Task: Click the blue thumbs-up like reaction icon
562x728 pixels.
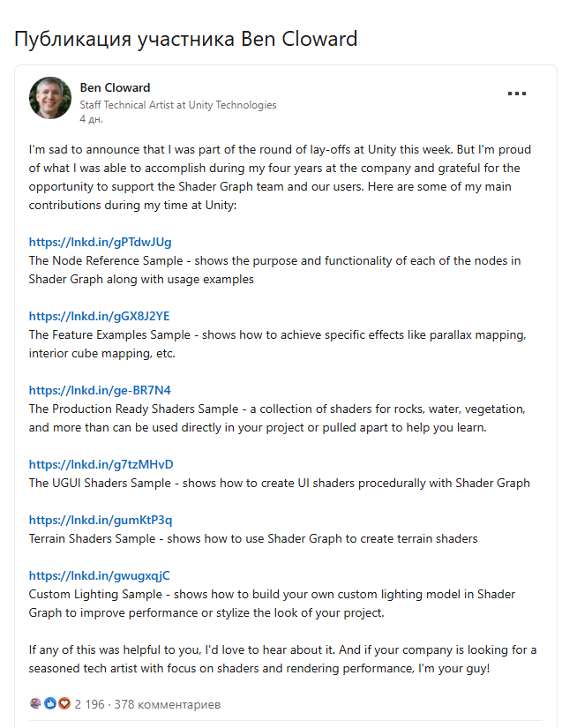Action: point(49,704)
